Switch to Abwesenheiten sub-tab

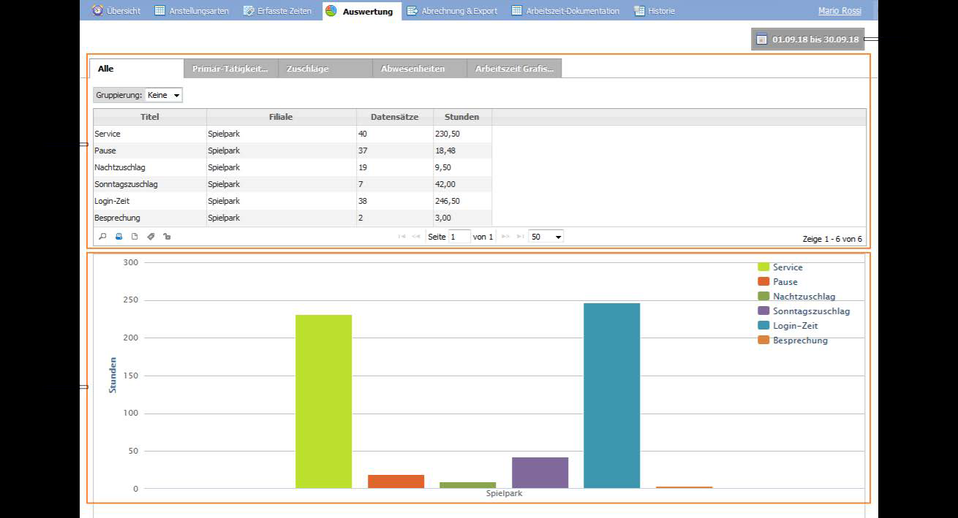pyautogui.click(x=420, y=68)
